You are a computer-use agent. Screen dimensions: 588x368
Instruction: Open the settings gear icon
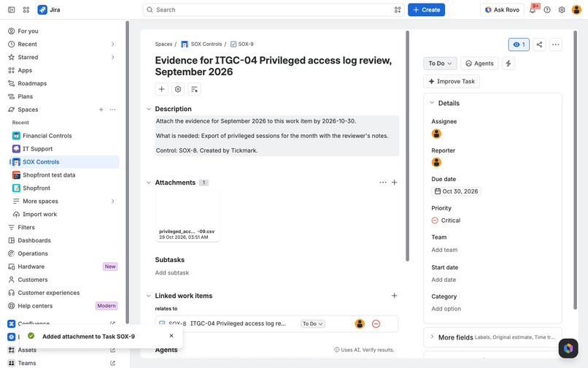pos(562,9)
